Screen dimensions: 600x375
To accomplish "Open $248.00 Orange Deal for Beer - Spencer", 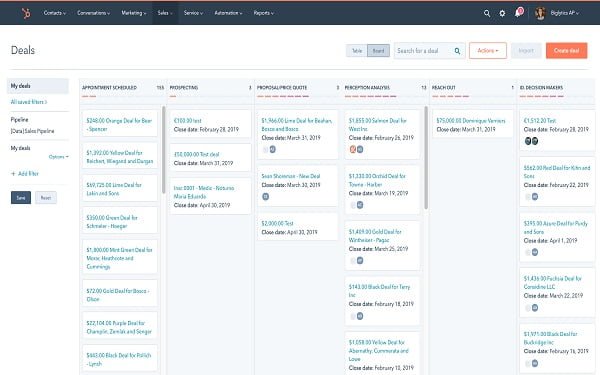I will point(119,125).
